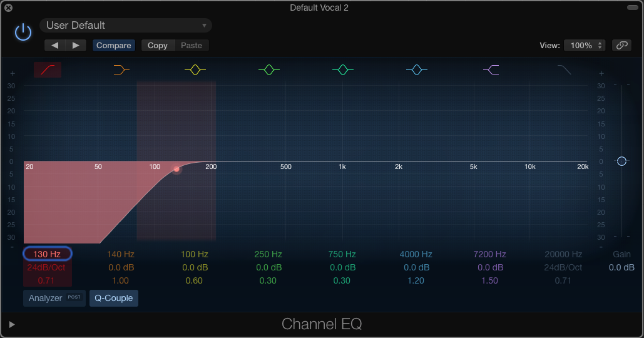
Task: Click the 100 Hz frequency value
Action: click(195, 254)
